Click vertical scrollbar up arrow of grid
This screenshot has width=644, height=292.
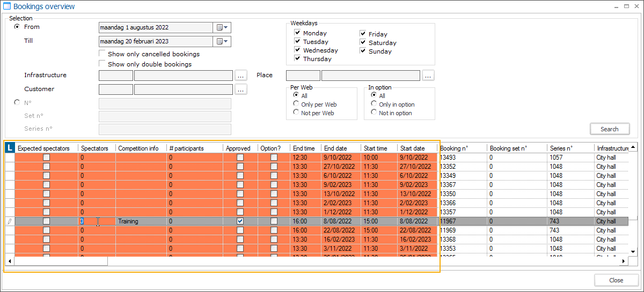pyautogui.click(x=633, y=148)
